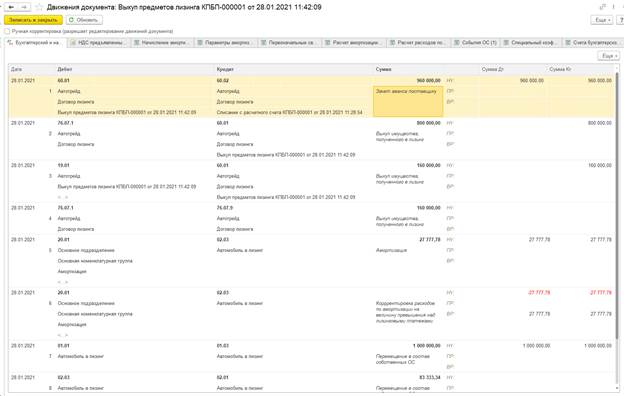Click the "Сумма Кт" column header

560,69
